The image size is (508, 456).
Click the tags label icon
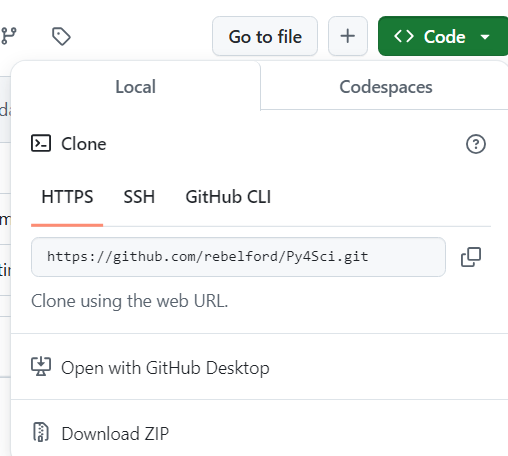(x=61, y=36)
